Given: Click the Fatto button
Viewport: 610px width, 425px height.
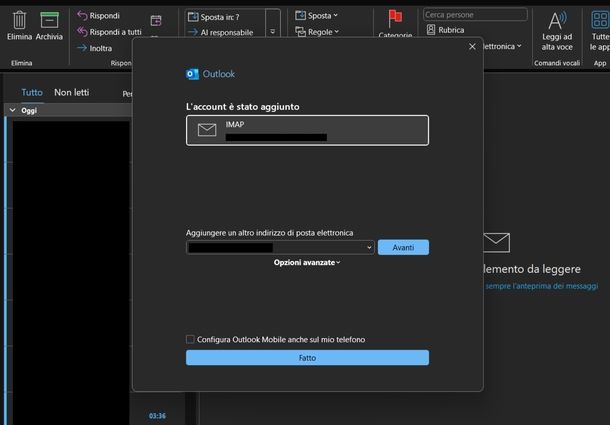Looking at the screenshot, I should [307, 358].
